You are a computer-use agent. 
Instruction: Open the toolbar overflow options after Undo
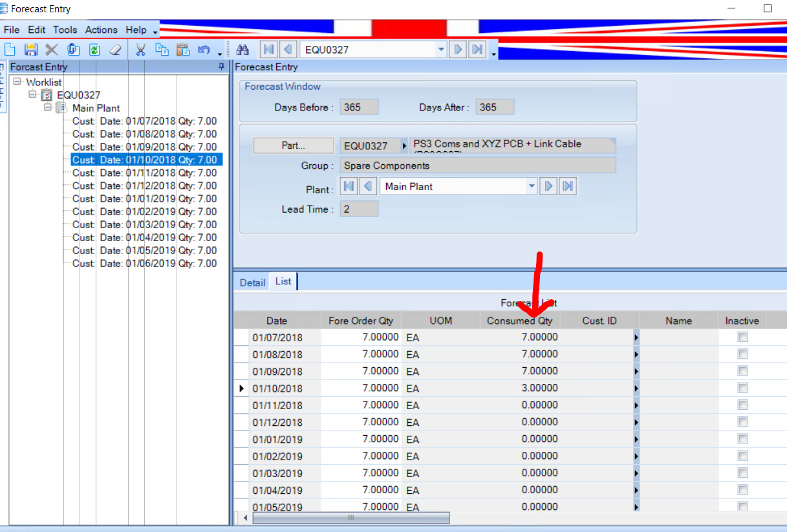coord(220,53)
